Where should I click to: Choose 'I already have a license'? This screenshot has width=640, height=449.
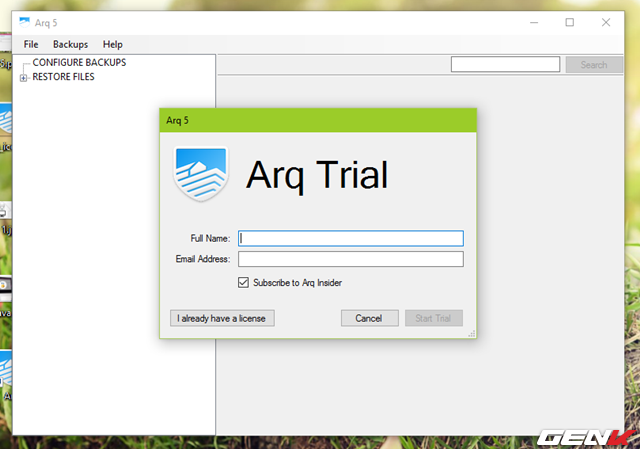222,318
